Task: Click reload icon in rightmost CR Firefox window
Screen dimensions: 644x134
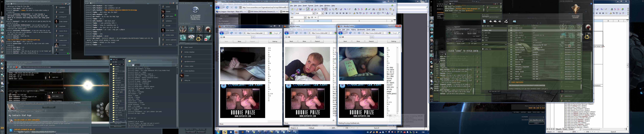Action: click(350, 33)
